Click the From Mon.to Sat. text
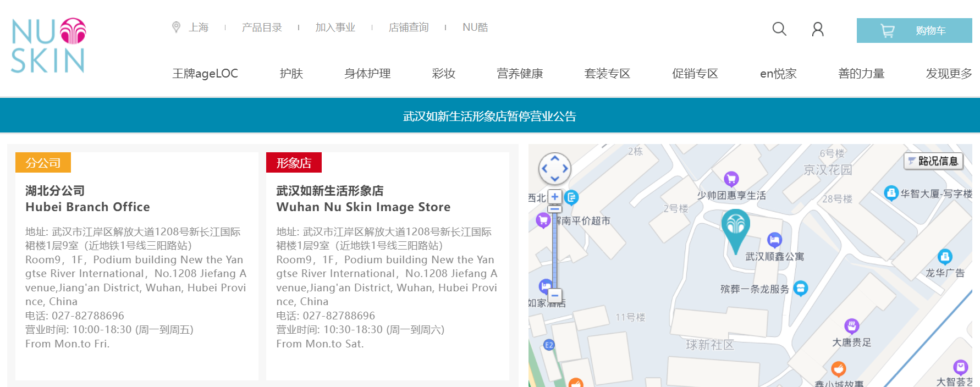980x387 pixels. (320, 344)
